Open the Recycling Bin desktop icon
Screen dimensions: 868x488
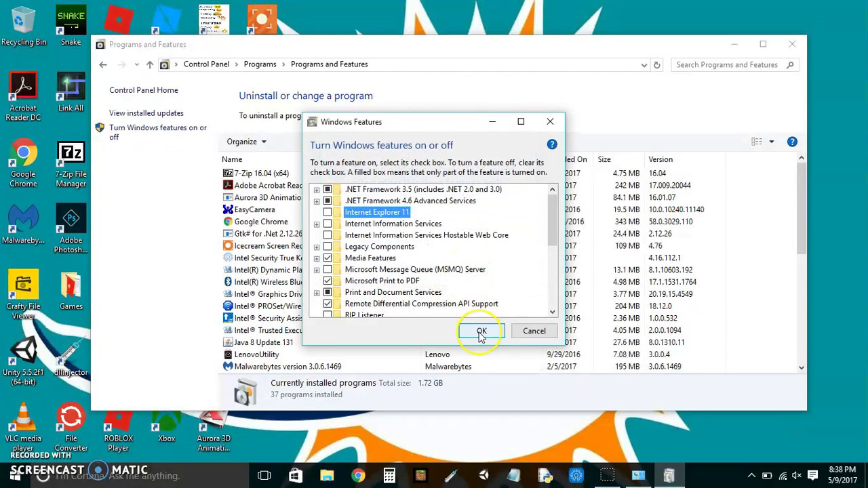[x=23, y=26]
